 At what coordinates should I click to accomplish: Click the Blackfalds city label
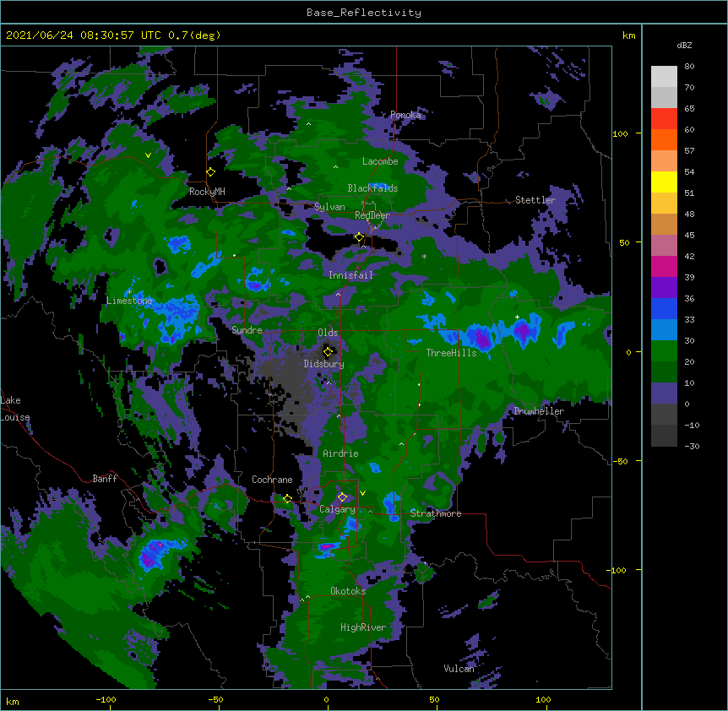(x=372, y=188)
